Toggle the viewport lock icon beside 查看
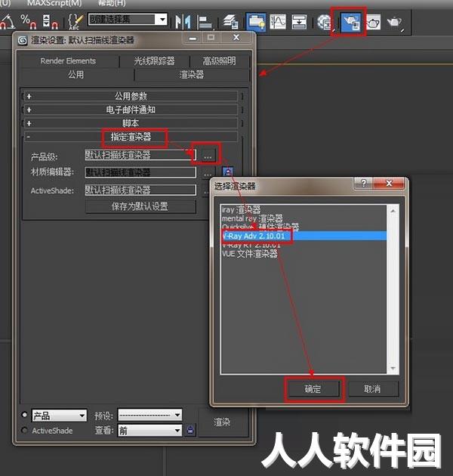This screenshot has height=476, width=453. [190, 430]
